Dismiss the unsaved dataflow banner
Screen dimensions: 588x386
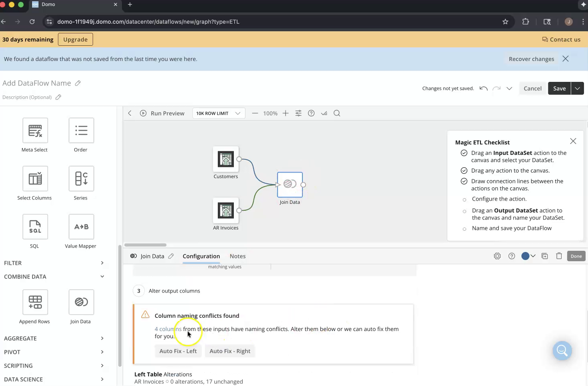click(566, 59)
